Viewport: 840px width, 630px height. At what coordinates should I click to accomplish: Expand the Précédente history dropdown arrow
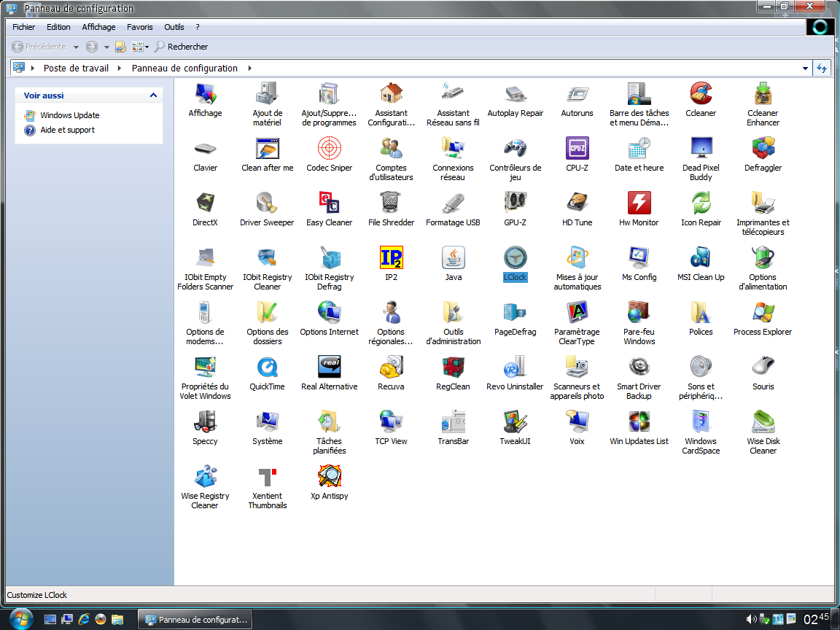[76, 47]
